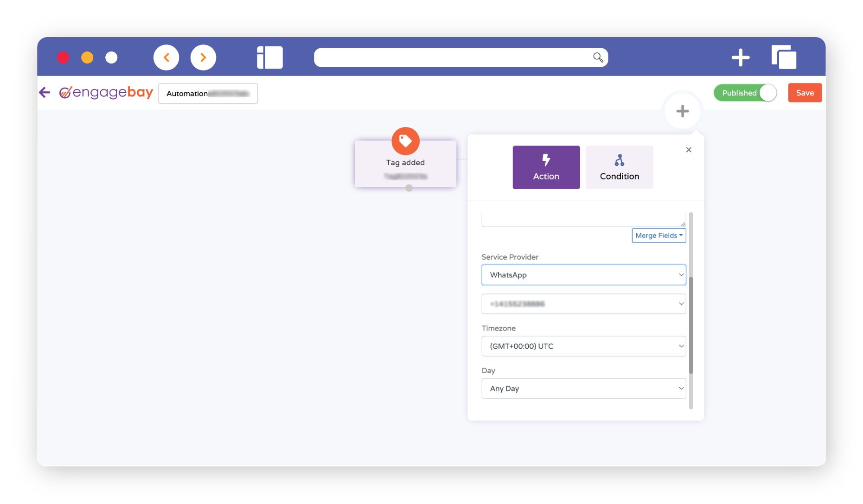The image size is (863, 504).
Task: Expand the Service Provider WhatsApp dropdown
Action: pyautogui.click(x=583, y=275)
